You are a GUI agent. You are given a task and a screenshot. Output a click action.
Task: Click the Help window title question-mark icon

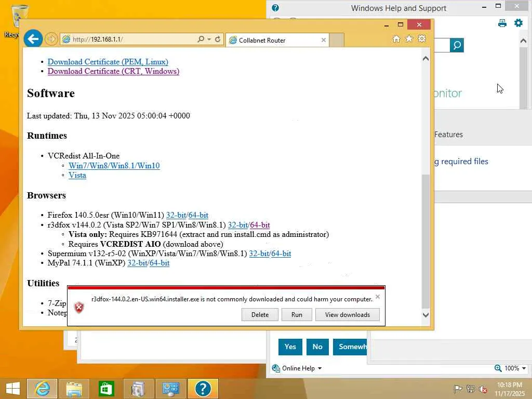(275, 7)
